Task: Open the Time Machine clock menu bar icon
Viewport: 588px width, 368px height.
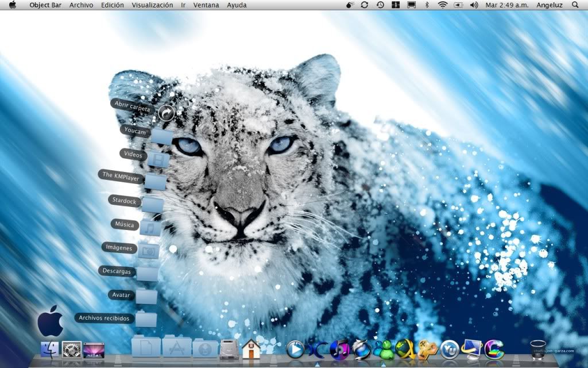Action: tap(380, 5)
